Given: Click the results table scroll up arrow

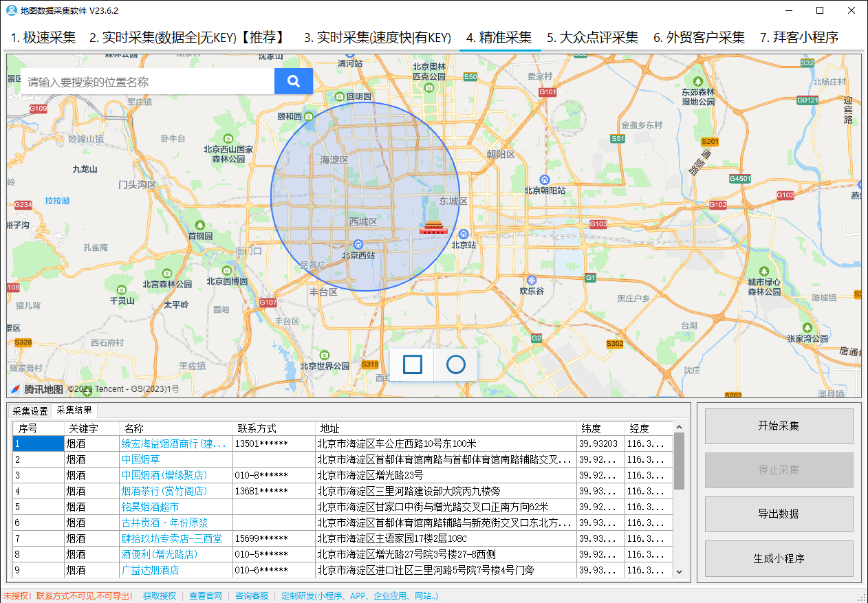Looking at the screenshot, I should pos(679,427).
